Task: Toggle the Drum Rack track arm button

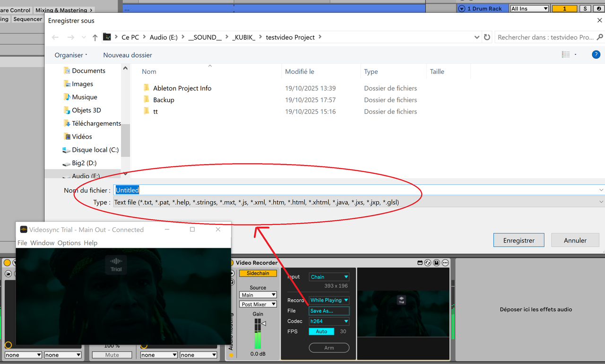Action: (599, 9)
